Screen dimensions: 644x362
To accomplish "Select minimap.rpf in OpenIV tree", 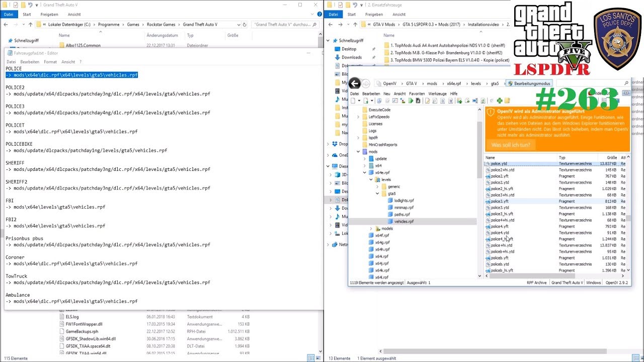I will 404,208.
